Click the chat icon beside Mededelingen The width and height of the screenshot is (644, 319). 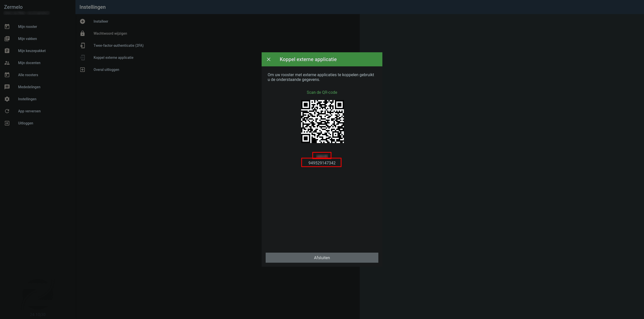pyautogui.click(x=7, y=87)
